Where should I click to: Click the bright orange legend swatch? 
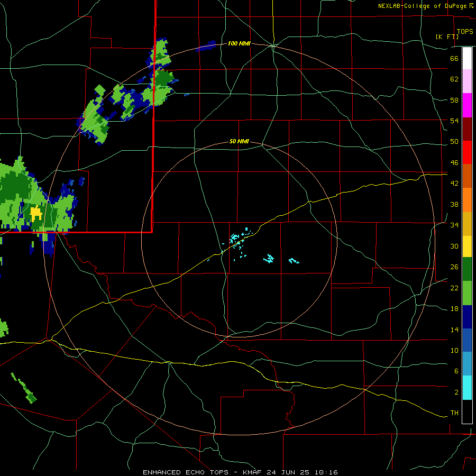click(x=467, y=200)
